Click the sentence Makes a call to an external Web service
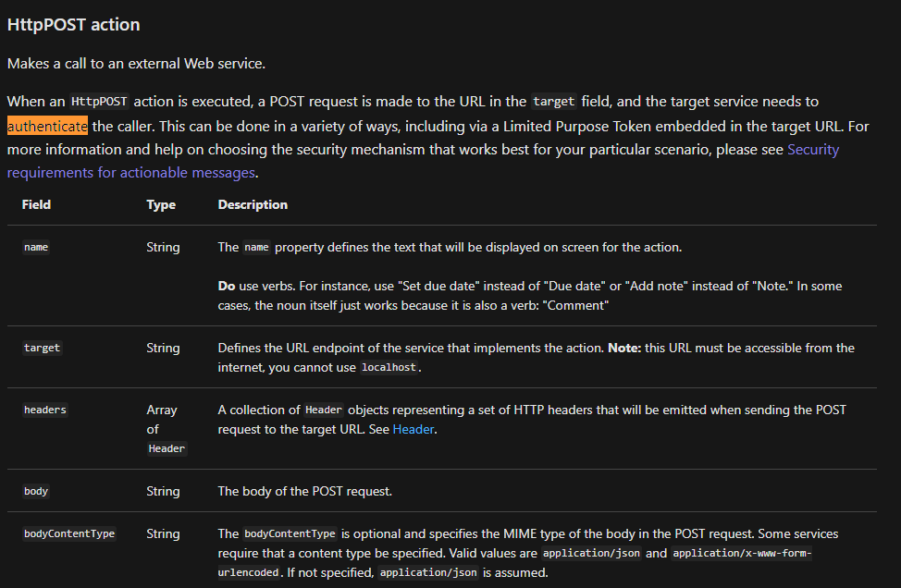The image size is (901, 588). 136,64
